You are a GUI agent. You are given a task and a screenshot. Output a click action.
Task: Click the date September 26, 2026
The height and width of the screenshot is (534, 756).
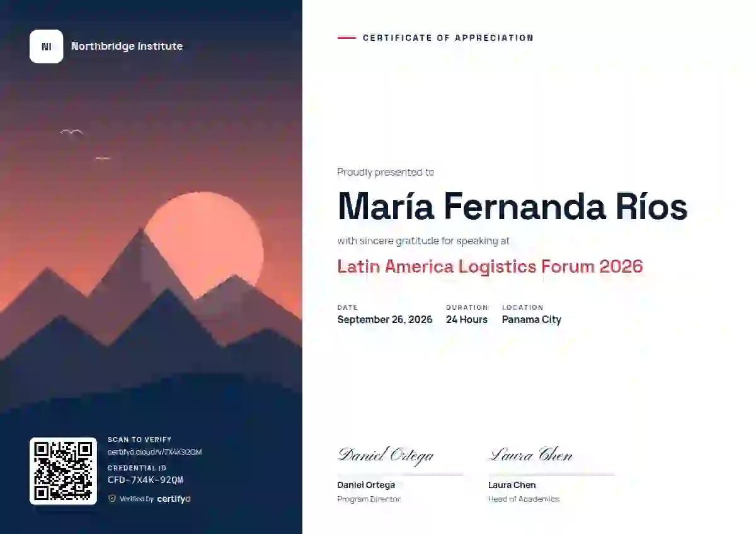(385, 319)
